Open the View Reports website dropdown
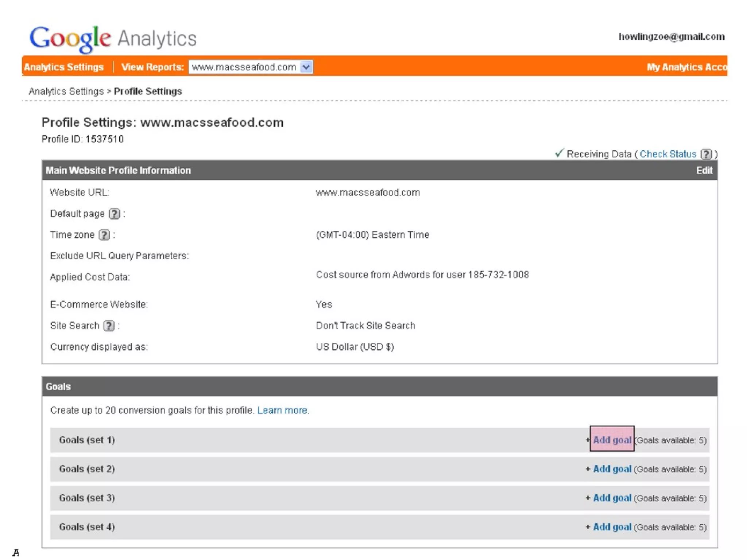Viewport: 747px width, 560px height. tap(244, 67)
